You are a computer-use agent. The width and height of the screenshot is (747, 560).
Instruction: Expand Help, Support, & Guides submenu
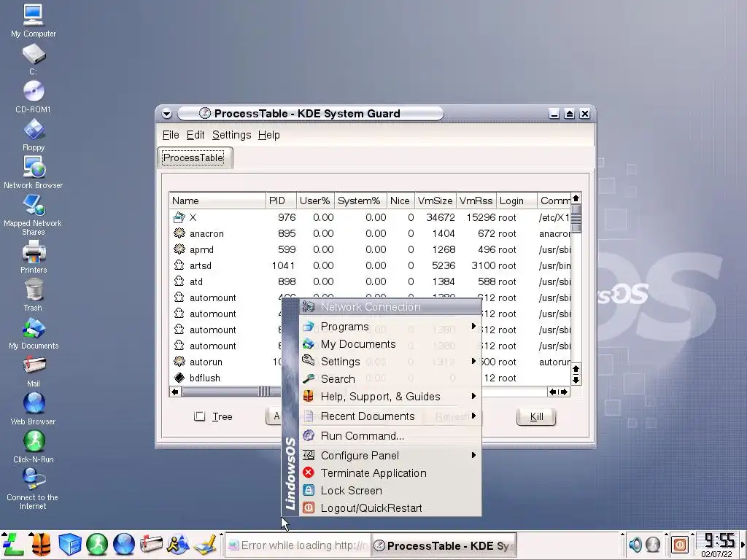pyautogui.click(x=390, y=397)
